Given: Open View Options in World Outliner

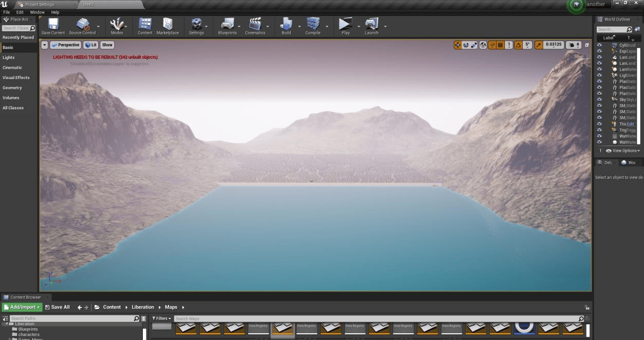Looking at the screenshot, I should click(x=623, y=151).
